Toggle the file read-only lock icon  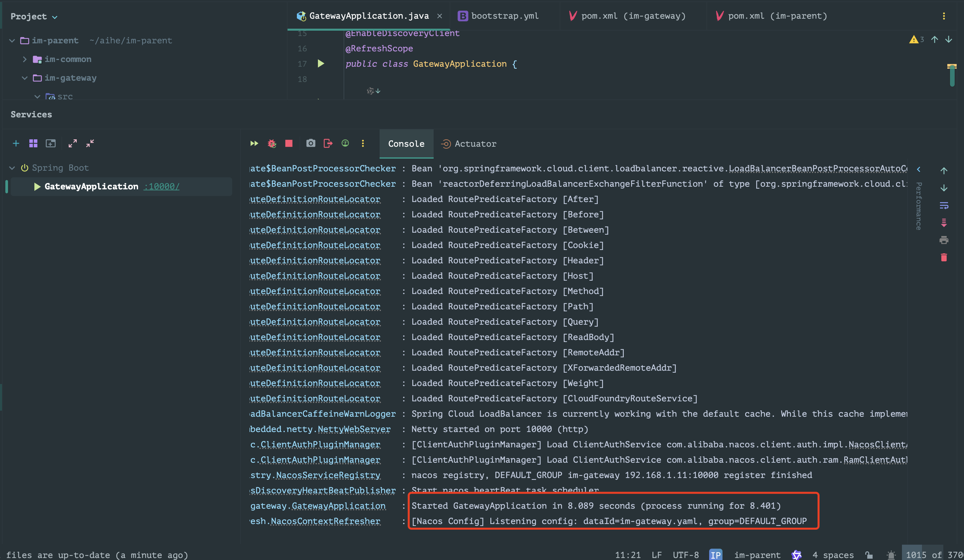869,555
